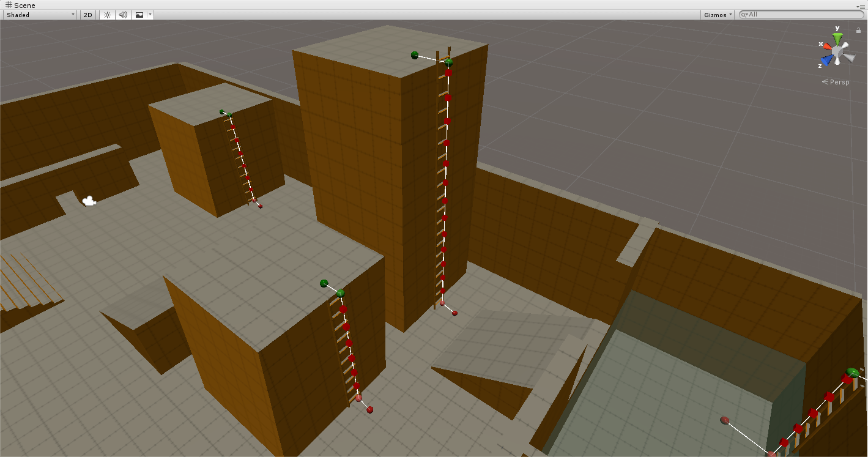868x457 pixels.
Task: Select the white camera gizmo in the scene
Action: point(89,201)
